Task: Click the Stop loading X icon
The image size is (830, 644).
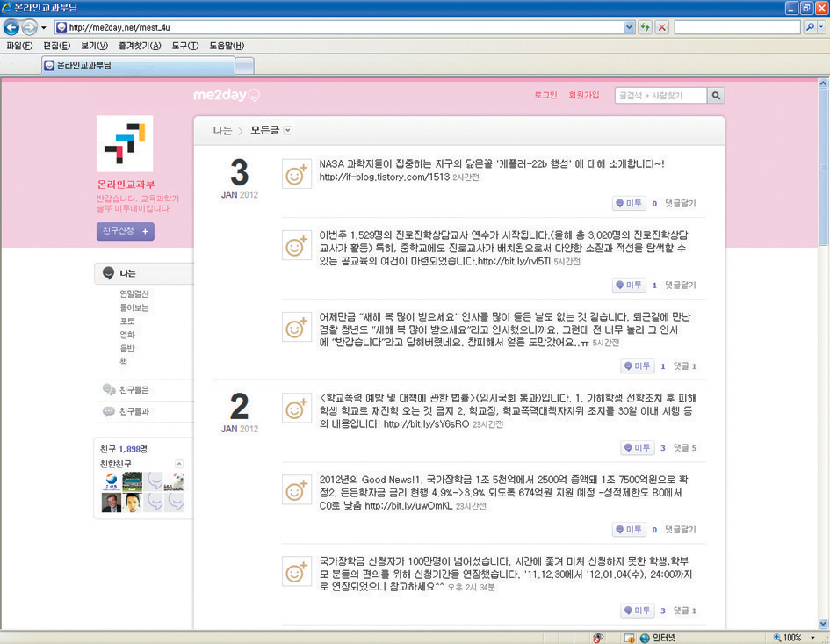Action: [x=661, y=27]
